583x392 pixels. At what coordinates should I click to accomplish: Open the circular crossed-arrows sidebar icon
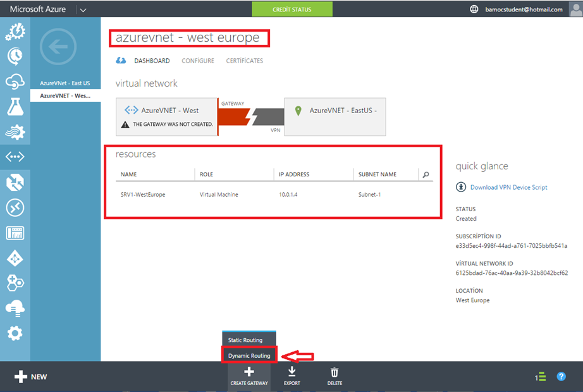[15, 207]
